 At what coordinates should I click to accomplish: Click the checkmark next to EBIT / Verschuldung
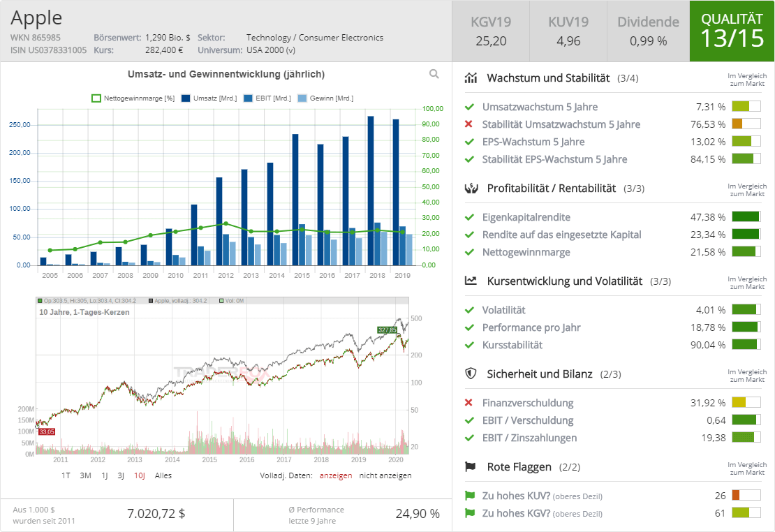coord(470,420)
